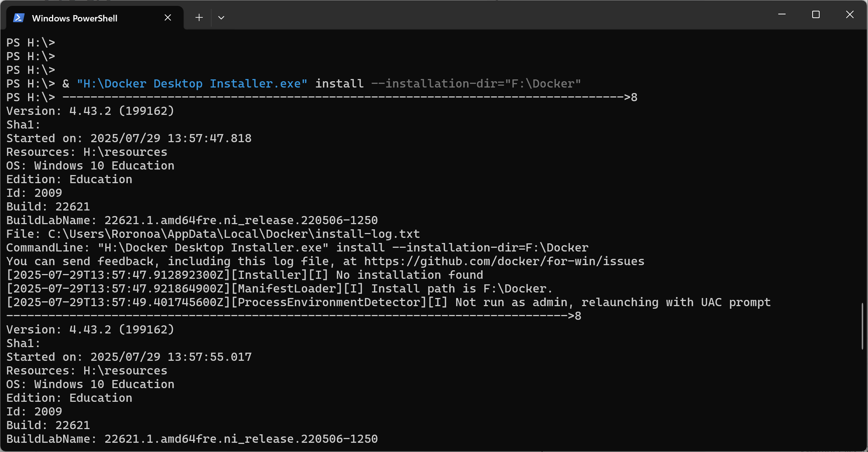The width and height of the screenshot is (868, 452).
Task: Click "Started on: 2025/07/29 13:57:47.818" line
Action: coord(129,138)
